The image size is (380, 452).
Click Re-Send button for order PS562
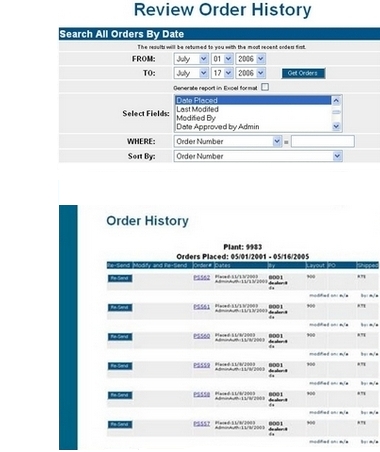click(120, 278)
